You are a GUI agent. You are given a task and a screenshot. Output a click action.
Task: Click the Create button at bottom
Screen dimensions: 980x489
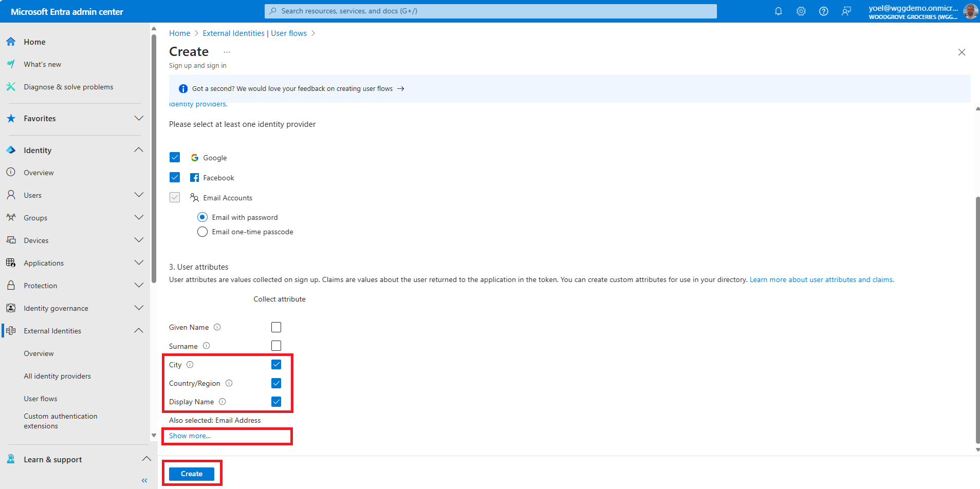192,474
